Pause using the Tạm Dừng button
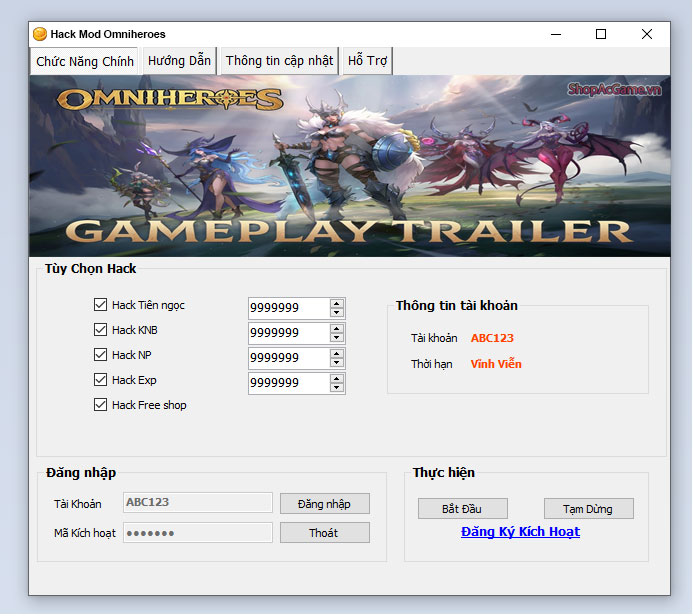The image size is (693, 616). (589, 509)
